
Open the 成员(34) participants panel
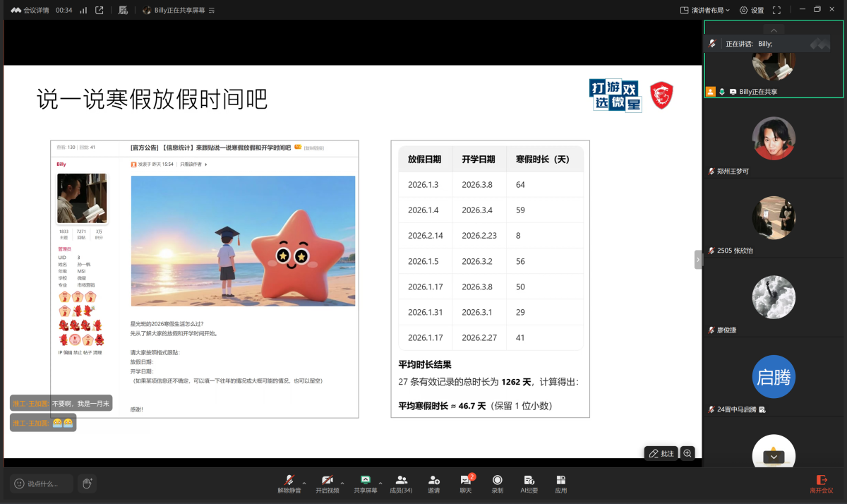(401, 484)
